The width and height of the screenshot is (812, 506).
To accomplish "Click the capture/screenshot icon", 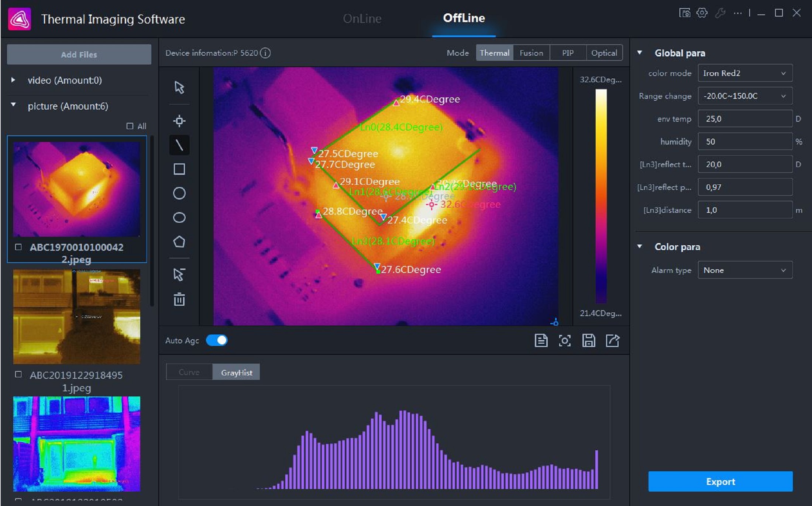I will pyautogui.click(x=563, y=340).
